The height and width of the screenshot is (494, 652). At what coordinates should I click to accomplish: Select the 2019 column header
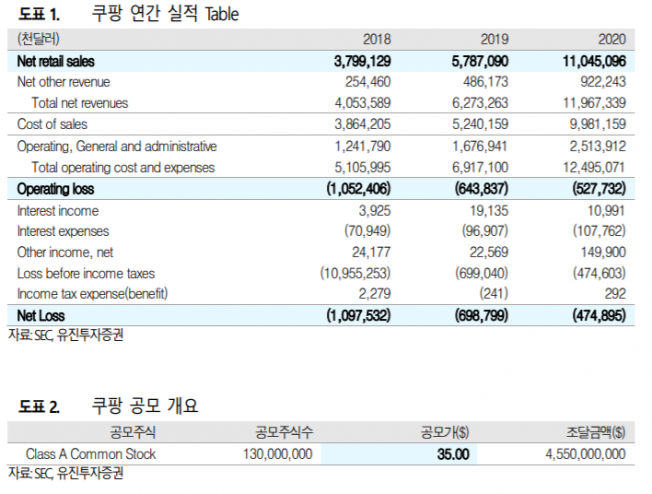[x=494, y=40]
